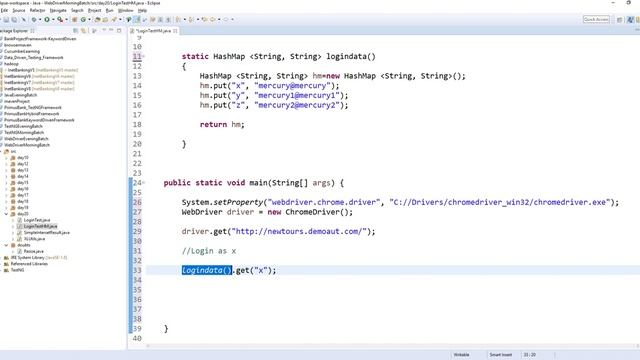The width and height of the screenshot is (640, 360).
Task: Select the mavenProject project
Action: 17,101
